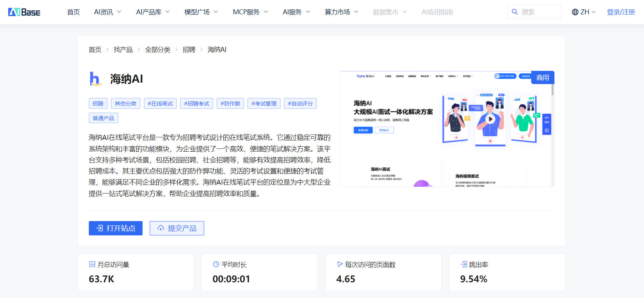The height and width of the screenshot is (298, 644).
Task: Click the 提交产品 button
Action: (177, 228)
